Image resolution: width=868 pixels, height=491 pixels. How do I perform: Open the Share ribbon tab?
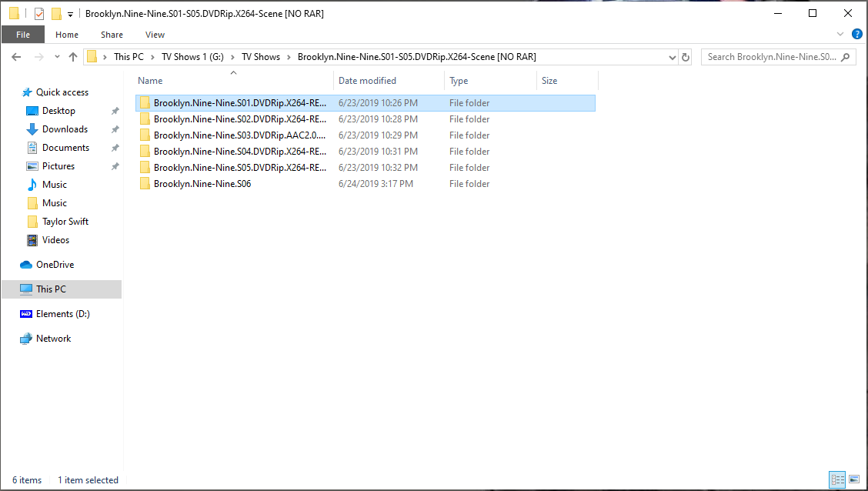[112, 35]
